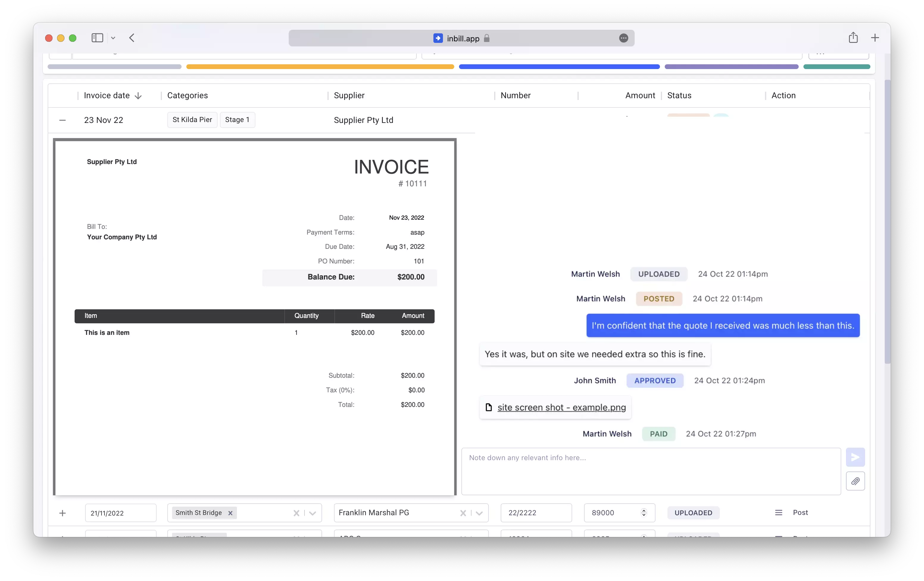
Task: Collapse the 23 Nov 22 invoice row
Action: tap(63, 120)
